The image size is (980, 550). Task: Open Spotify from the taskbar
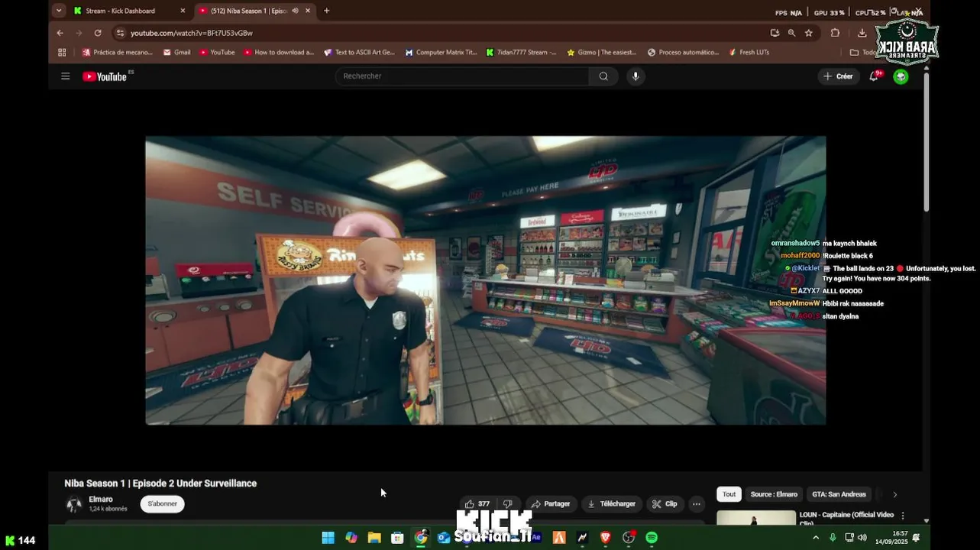pyautogui.click(x=652, y=538)
